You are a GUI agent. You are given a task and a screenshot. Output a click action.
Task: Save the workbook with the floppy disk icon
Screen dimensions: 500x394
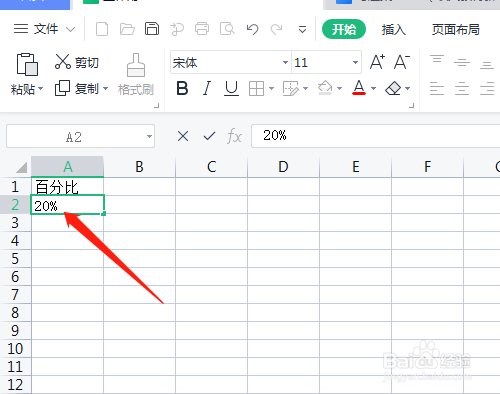(152, 29)
